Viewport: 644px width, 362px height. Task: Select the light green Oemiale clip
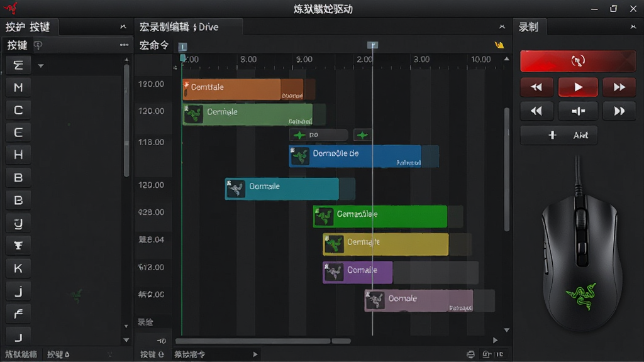tap(248, 114)
